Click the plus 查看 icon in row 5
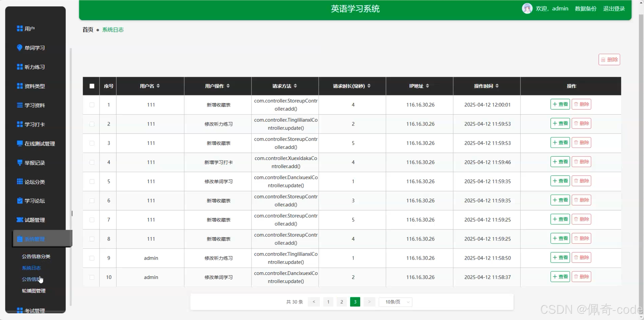The height and width of the screenshot is (320, 644). tap(555, 181)
